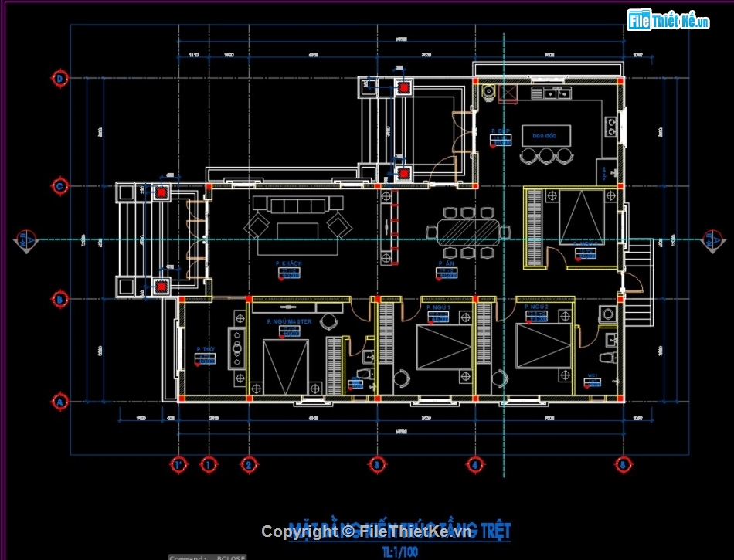The width and height of the screenshot is (734, 560).
Task: Click grid axis bubble 4
Action: point(474,465)
